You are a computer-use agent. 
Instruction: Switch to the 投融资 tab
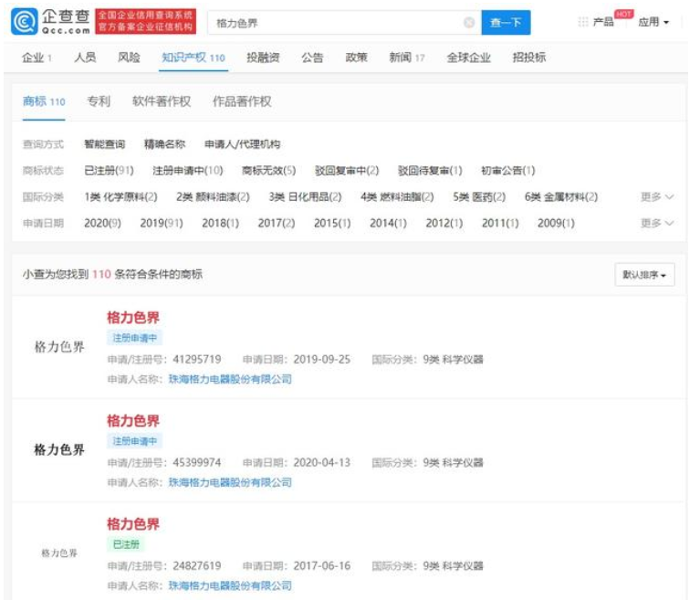tap(263, 58)
